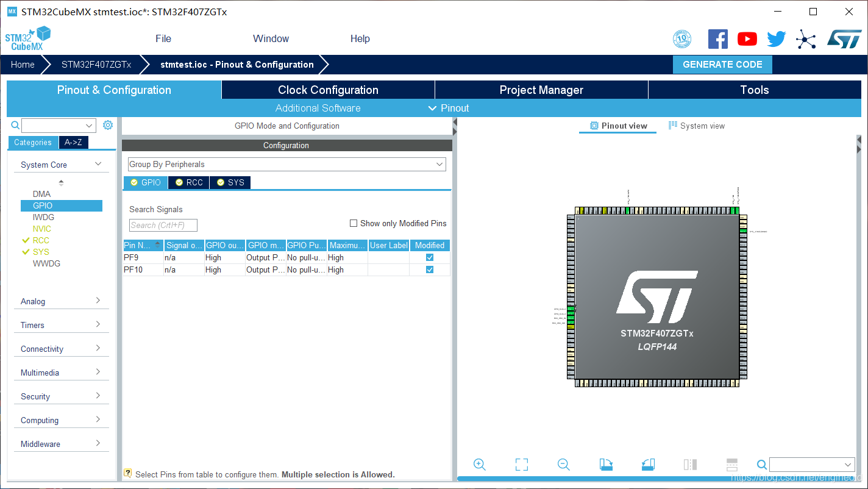Screen dimensions: 868x489
Task: Switch to the RCC configuration tab
Action: 189,182
